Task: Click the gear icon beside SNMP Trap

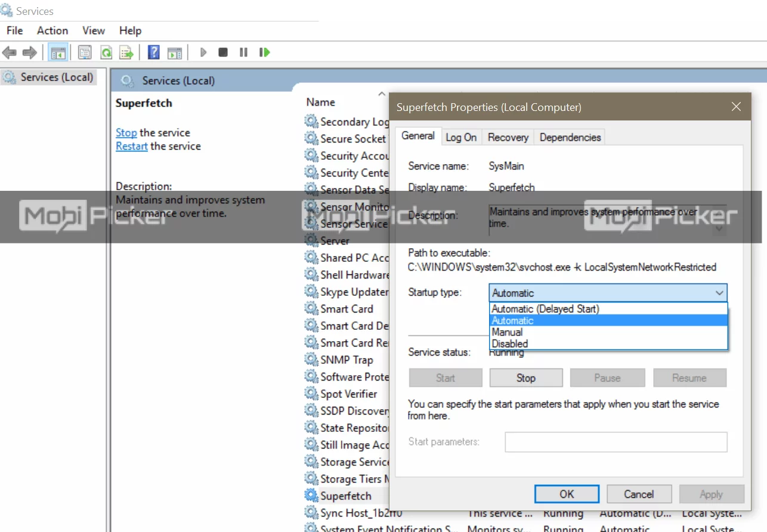Action: [311, 360]
